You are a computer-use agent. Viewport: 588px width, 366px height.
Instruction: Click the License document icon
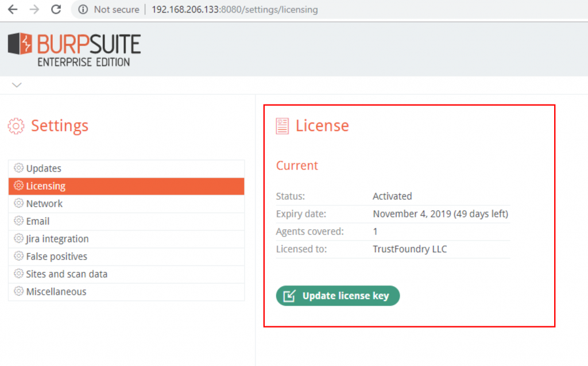pos(282,126)
